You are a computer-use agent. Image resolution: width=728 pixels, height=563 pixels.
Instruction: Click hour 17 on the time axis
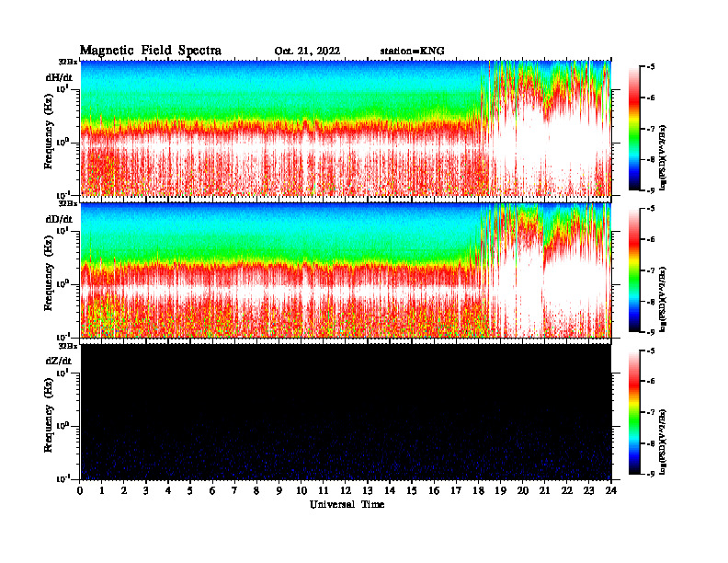(x=456, y=490)
